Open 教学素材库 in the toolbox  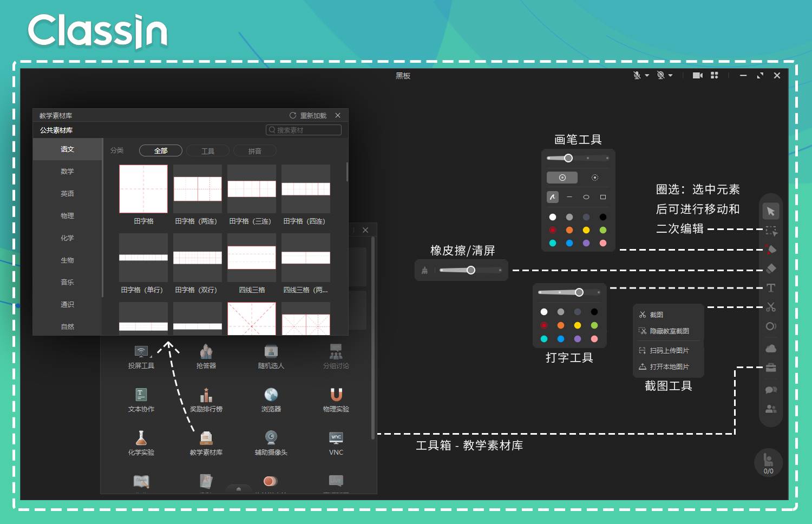pos(206,443)
